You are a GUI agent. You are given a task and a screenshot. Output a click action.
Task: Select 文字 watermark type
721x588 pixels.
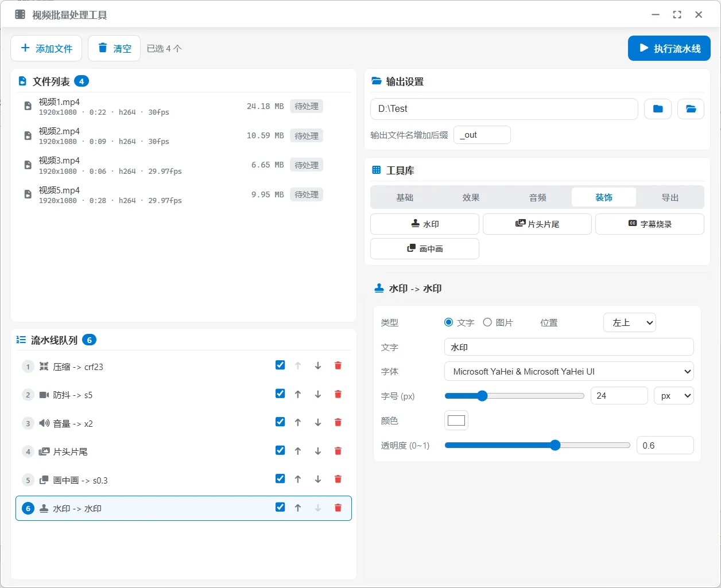449,322
